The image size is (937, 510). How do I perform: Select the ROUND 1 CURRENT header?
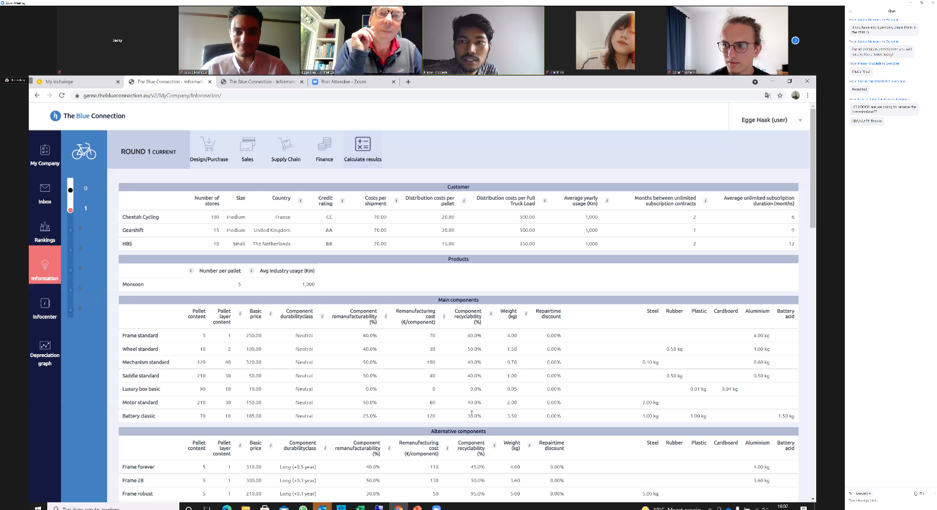point(148,152)
